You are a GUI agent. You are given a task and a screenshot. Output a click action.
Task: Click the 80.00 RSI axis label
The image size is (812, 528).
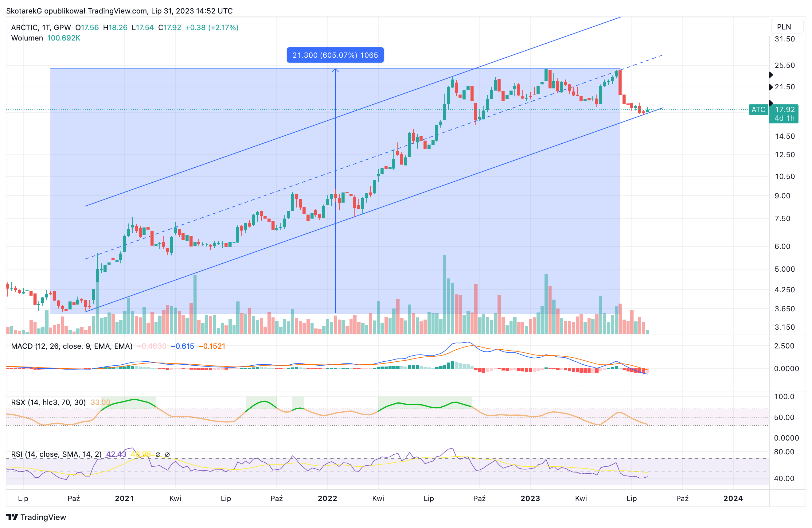(784, 452)
